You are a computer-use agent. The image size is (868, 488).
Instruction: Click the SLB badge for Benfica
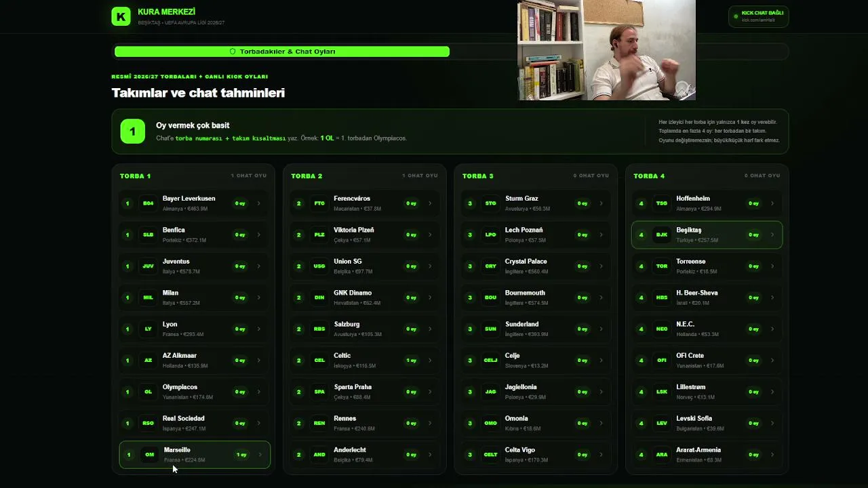coord(148,235)
